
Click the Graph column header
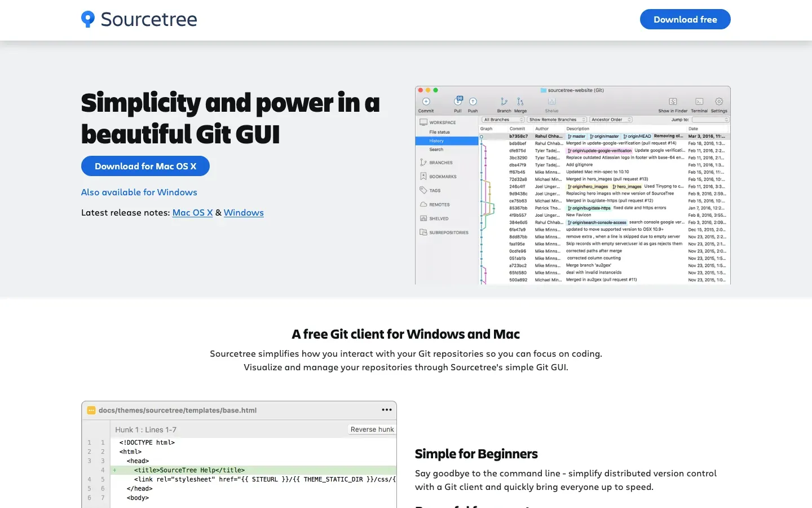(x=486, y=129)
